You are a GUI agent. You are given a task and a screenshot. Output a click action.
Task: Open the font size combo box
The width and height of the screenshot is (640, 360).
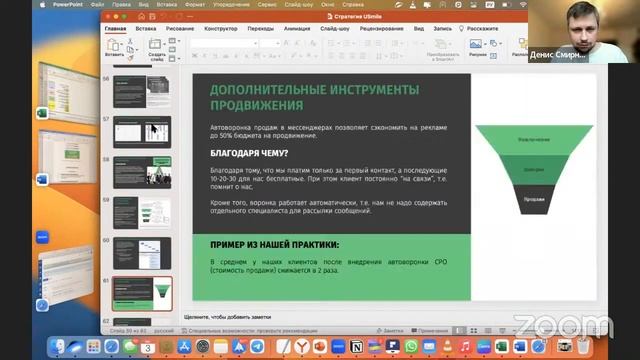(x=270, y=43)
